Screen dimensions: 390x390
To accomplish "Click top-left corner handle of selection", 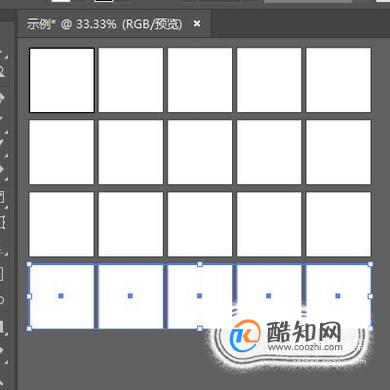I will coord(29,264).
